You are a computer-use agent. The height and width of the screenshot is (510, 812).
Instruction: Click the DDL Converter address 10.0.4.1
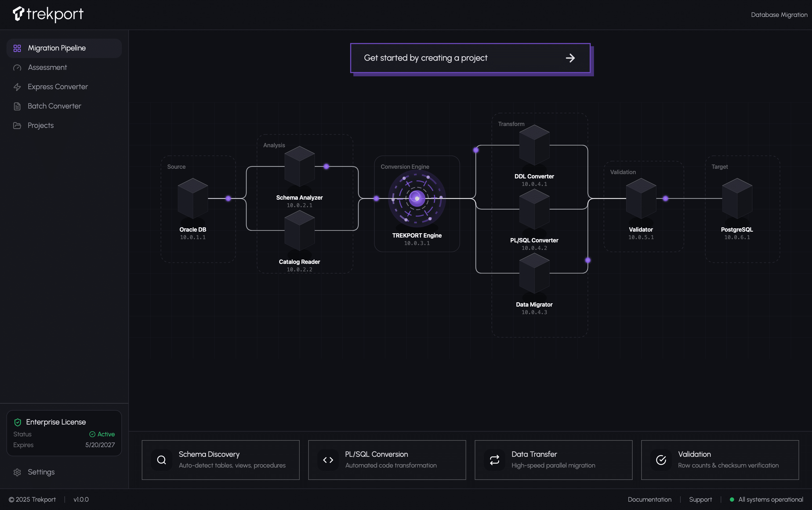pyautogui.click(x=534, y=184)
